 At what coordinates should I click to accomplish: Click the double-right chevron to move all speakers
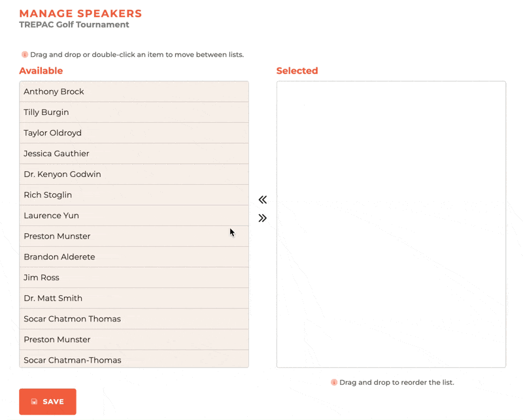click(x=262, y=218)
